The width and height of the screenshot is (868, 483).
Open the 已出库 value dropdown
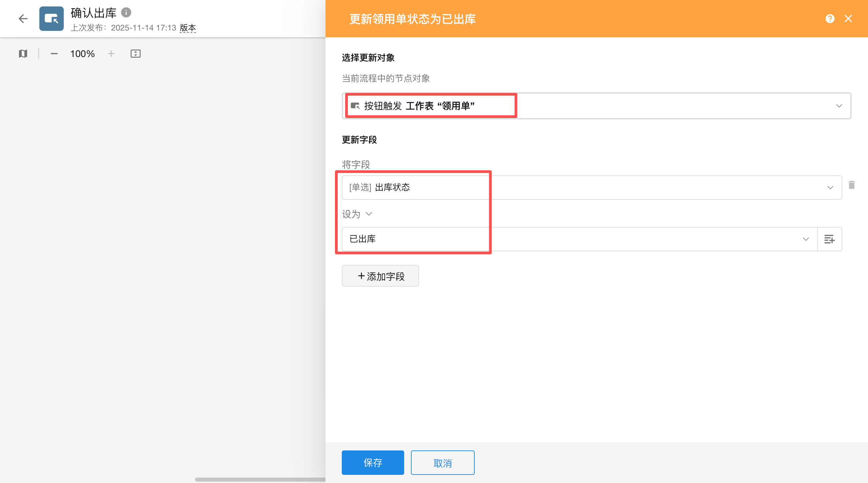[x=580, y=239]
